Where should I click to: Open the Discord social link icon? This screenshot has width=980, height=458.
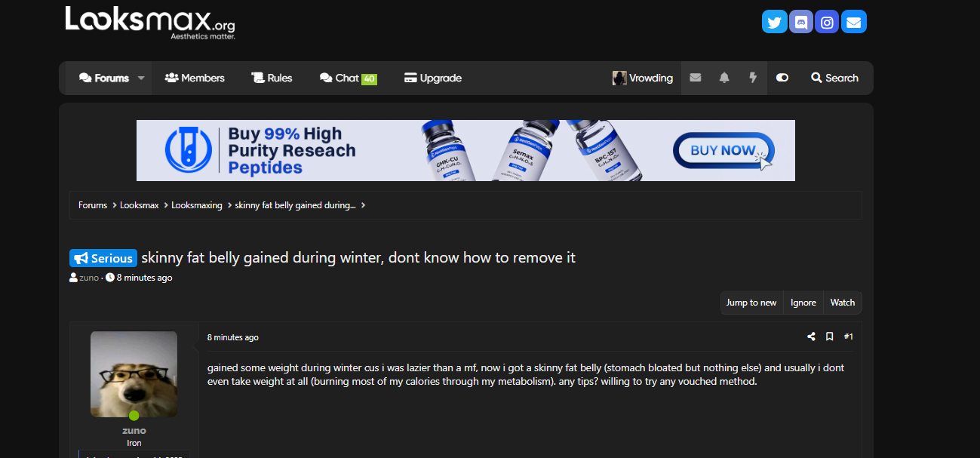[x=801, y=22]
